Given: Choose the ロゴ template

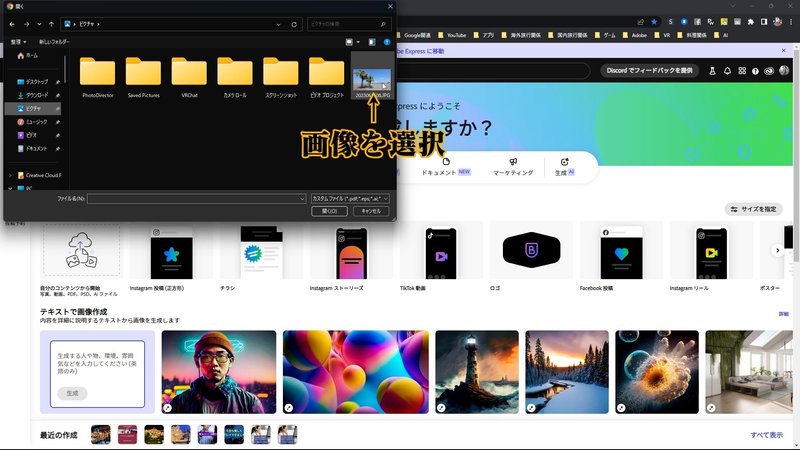Looking at the screenshot, I should coord(531,257).
